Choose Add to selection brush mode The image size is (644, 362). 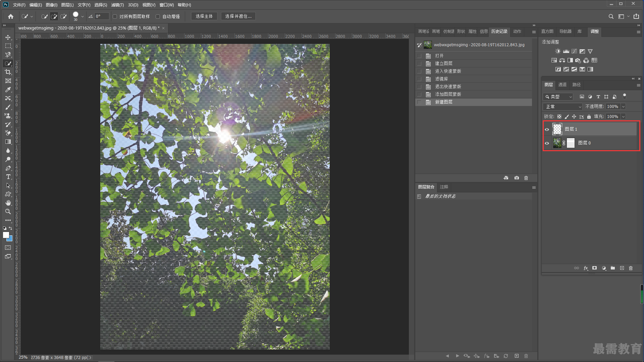tap(54, 16)
